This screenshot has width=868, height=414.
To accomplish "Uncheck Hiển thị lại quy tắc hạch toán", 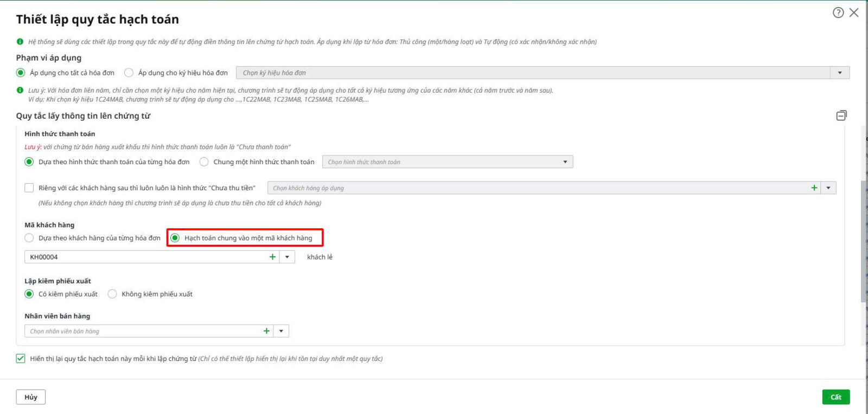I will click(21, 359).
